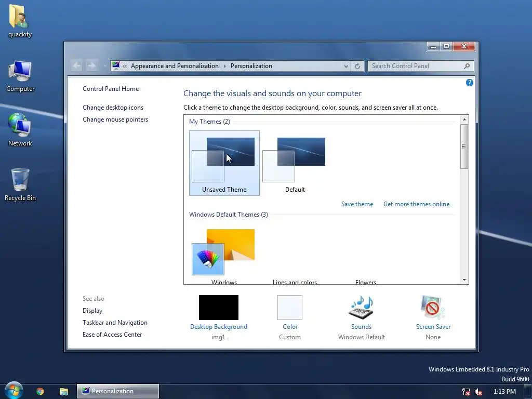532x399 pixels.
Task: Click the Show desktop strip
Action: point(528,392)
